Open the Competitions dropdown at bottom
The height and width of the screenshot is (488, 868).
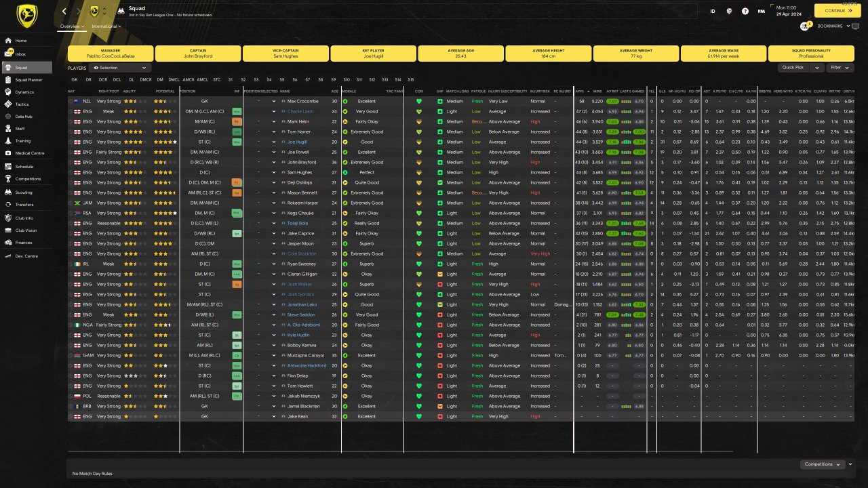(823, 464)
